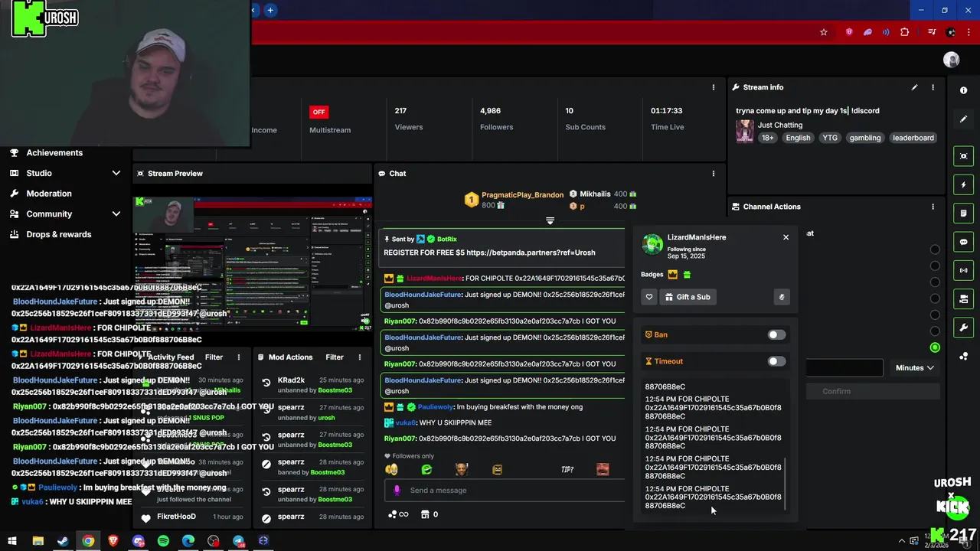Open the Mod Actions three-dot menu
This screenshot has height=551, width=980.
point(360,357)
